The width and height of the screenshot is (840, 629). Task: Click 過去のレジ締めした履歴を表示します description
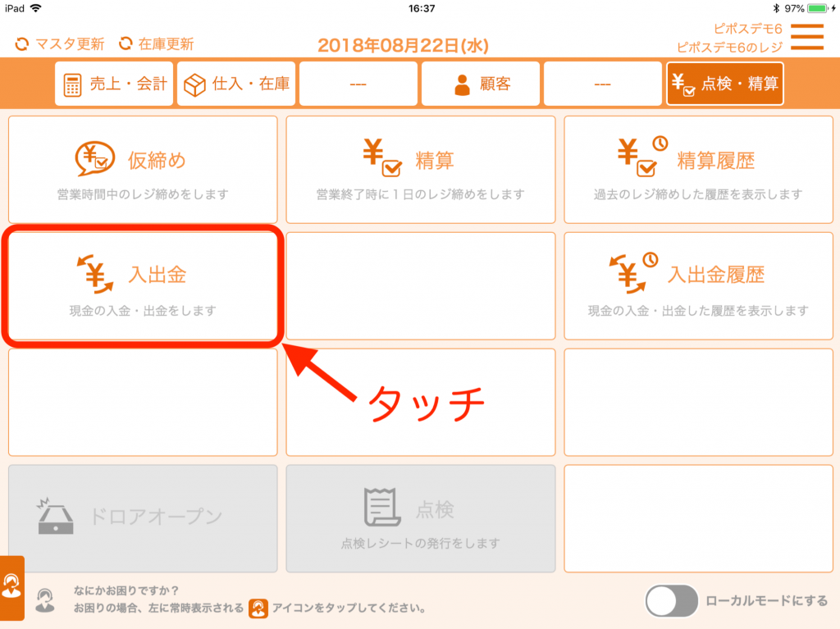[x=698, y=194]
